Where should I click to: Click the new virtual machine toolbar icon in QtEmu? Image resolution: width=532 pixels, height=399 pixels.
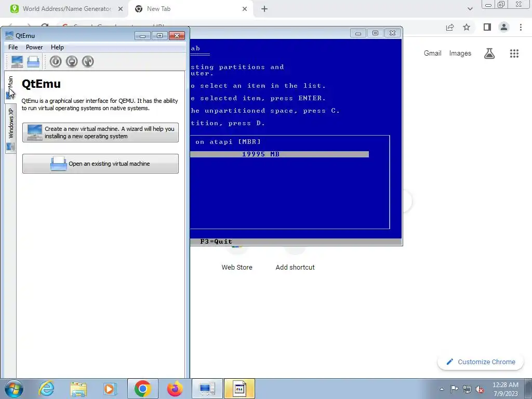click(17, 61)
